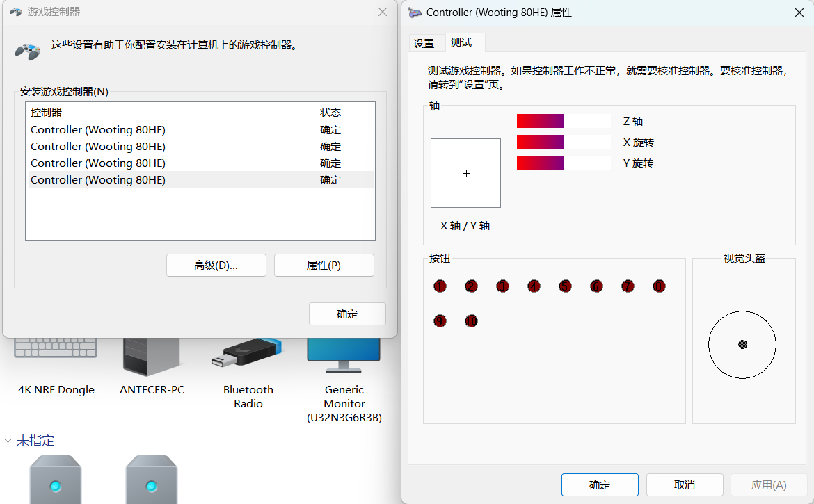Select the last Controller (Wooting 80HE) entry
This screenshot has width=814, height=504.
click(97, 179)
